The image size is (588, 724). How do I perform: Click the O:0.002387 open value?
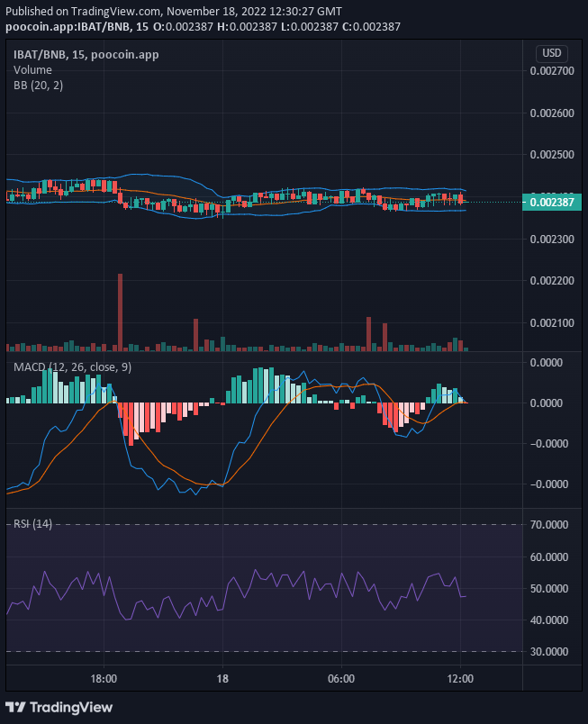[x=183, y=27]
